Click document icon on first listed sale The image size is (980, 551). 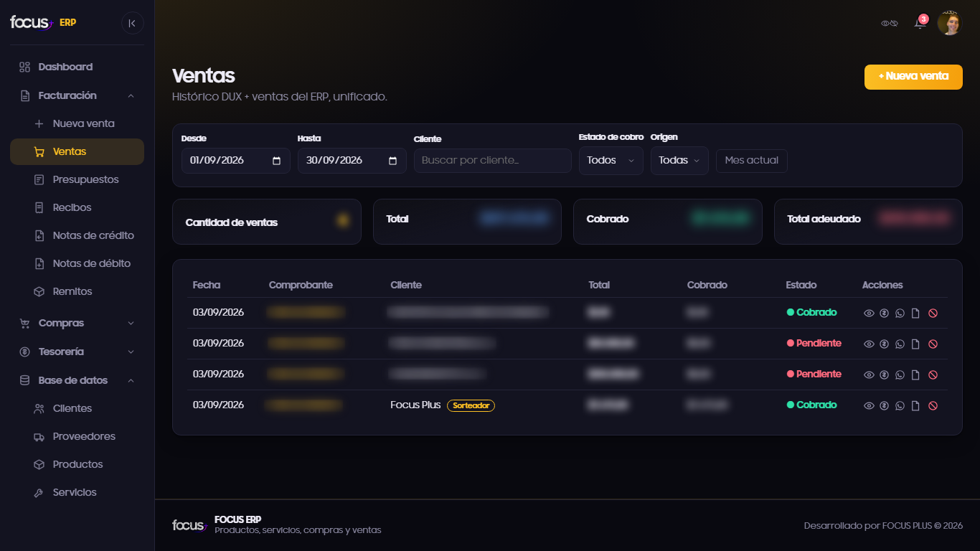point(915,314)
